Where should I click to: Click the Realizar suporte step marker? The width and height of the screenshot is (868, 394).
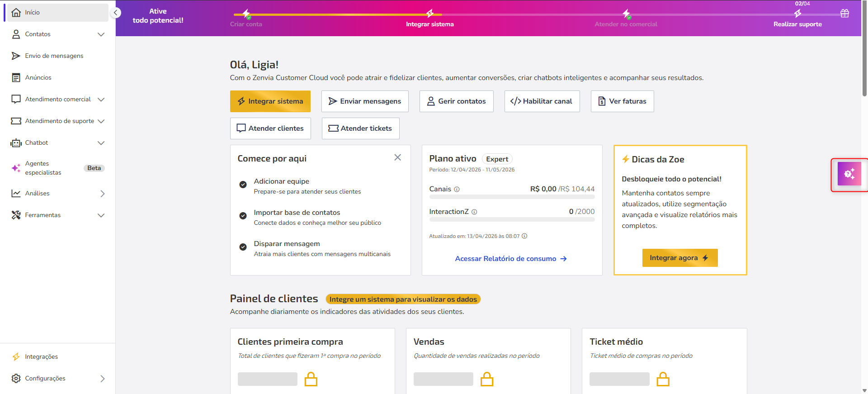coord(798,14)
